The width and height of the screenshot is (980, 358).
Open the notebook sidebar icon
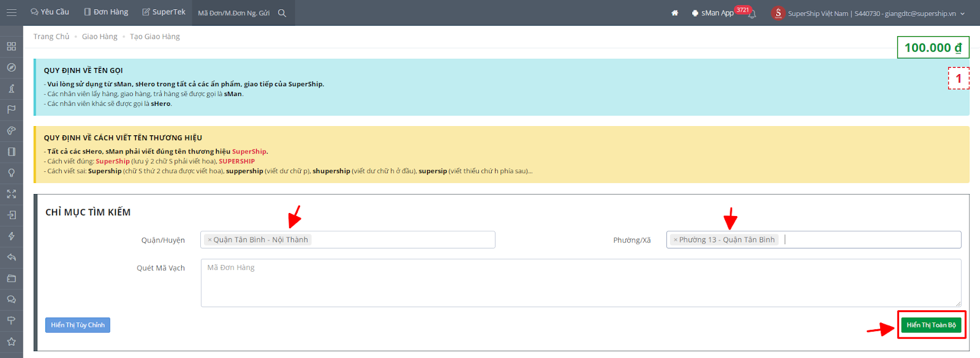click(x=11, y=152)
